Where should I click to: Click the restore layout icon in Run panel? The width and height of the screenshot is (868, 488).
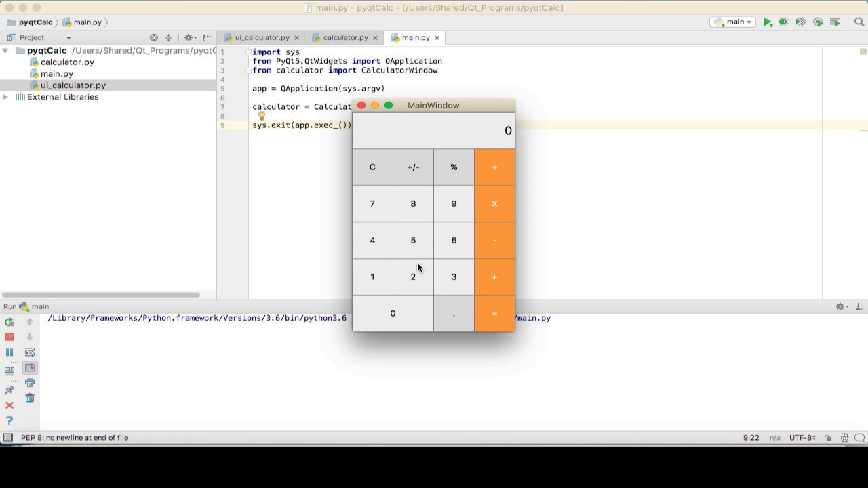[9, 371]
